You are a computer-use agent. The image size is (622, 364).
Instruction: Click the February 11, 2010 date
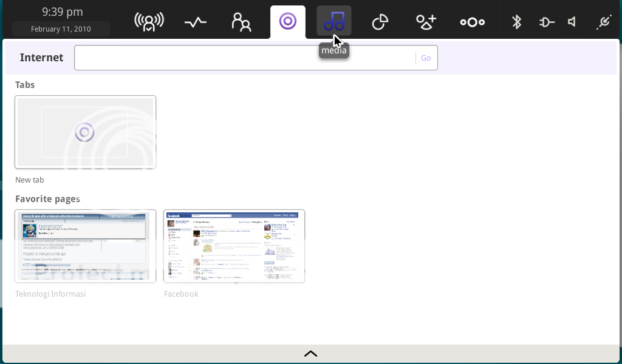point(61,29)
